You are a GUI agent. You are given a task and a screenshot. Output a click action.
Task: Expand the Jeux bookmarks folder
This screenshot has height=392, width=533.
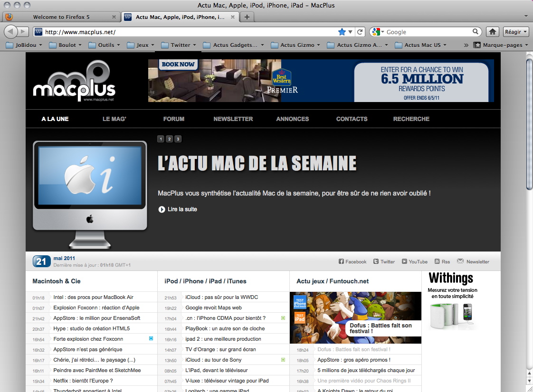coord(141,45)
